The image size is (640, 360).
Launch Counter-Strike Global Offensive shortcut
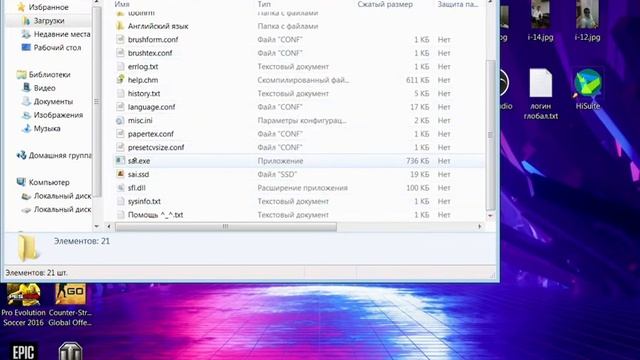pos(70,305)
